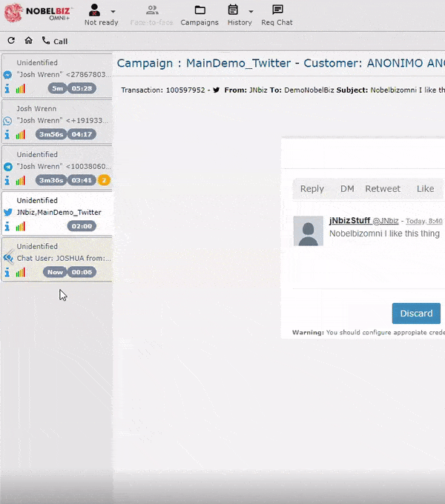Expand the Not ready status dropdown arrow

tap(113, 12)
